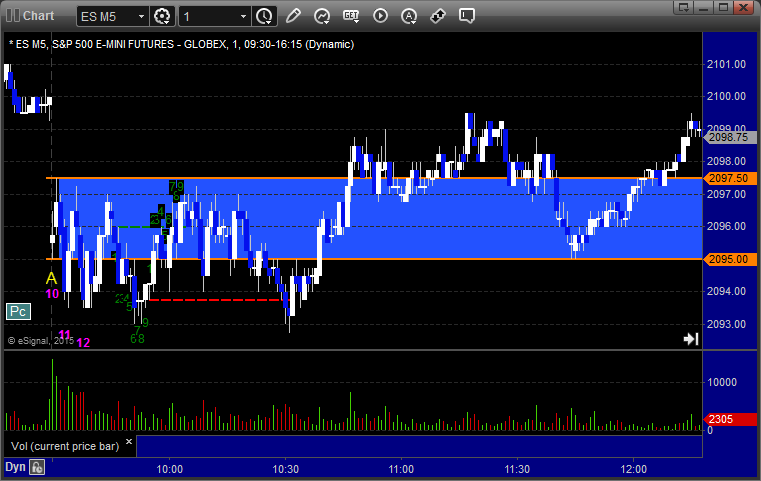Viewport: 761px width, 481px height.
Task: Click the 10:00 time axis label
Action: pyautogui.click(x=169, y=469)
